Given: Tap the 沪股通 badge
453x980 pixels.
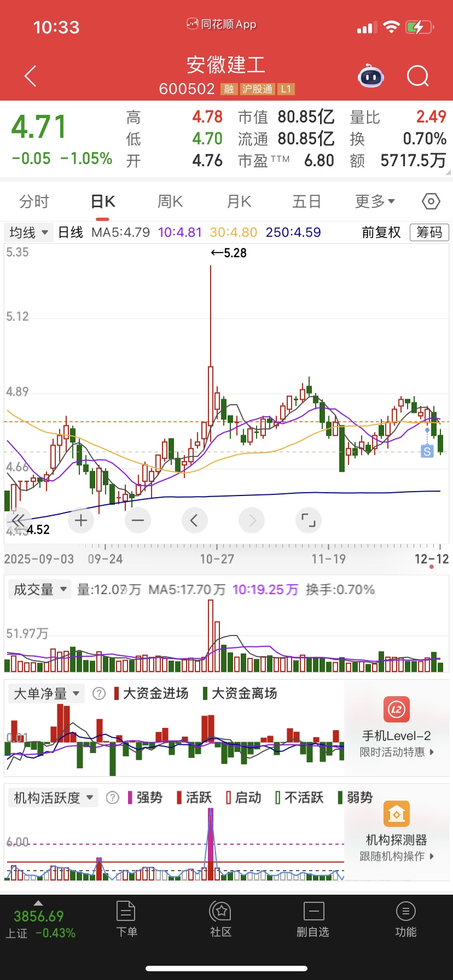Looking at the screenshot, I should click(257, 89).
